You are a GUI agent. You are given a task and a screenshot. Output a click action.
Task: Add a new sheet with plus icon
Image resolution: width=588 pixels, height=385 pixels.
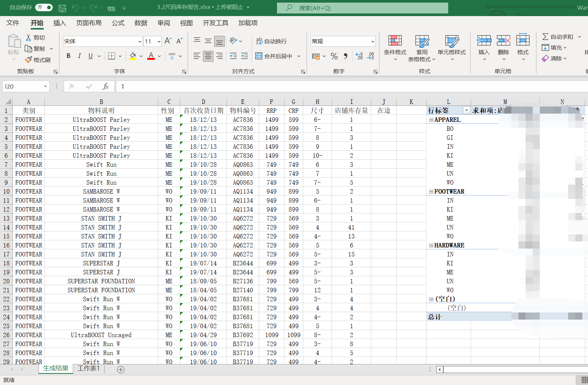121,370
